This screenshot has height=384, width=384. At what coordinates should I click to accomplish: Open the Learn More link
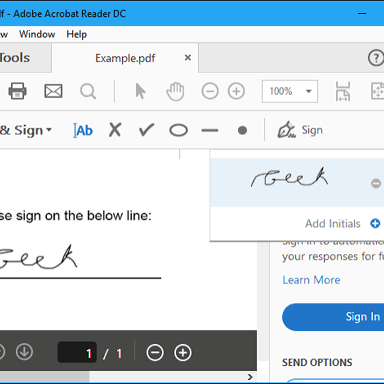[311, 280]
